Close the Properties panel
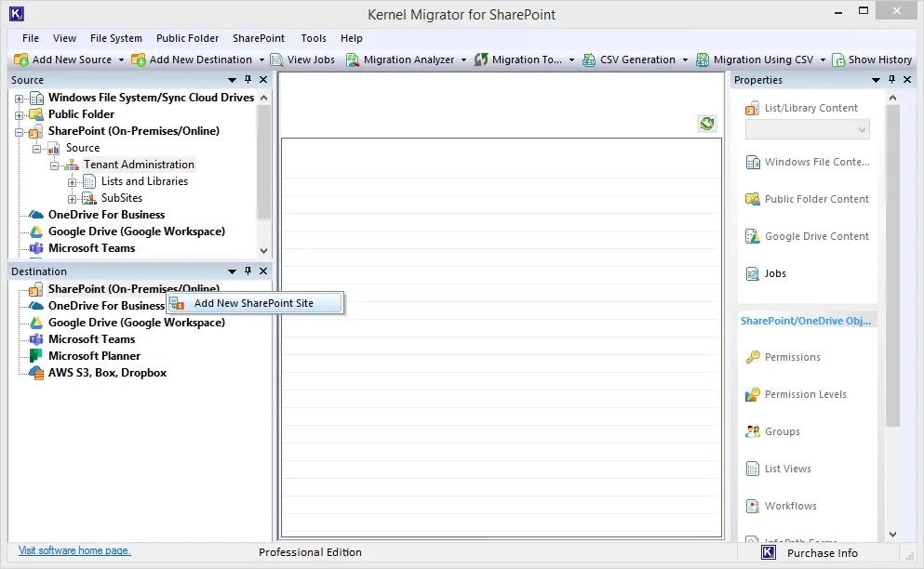This screenshot has height=569, width=924. click(x=907, y=80)
